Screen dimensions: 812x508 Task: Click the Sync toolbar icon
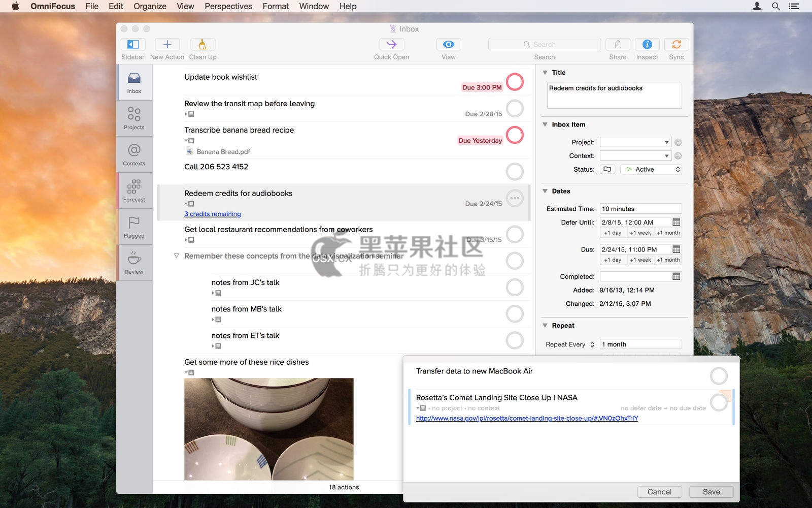676,44
